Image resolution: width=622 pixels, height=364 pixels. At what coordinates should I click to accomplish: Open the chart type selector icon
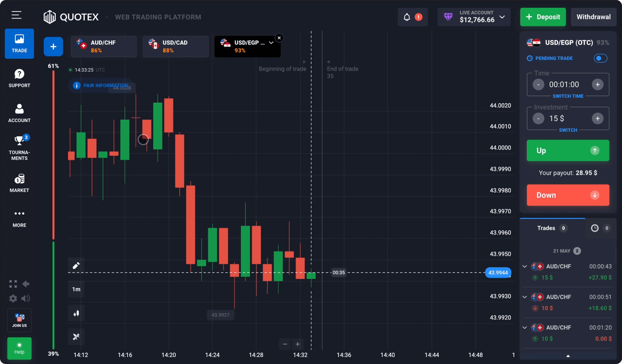pos(76,313)
